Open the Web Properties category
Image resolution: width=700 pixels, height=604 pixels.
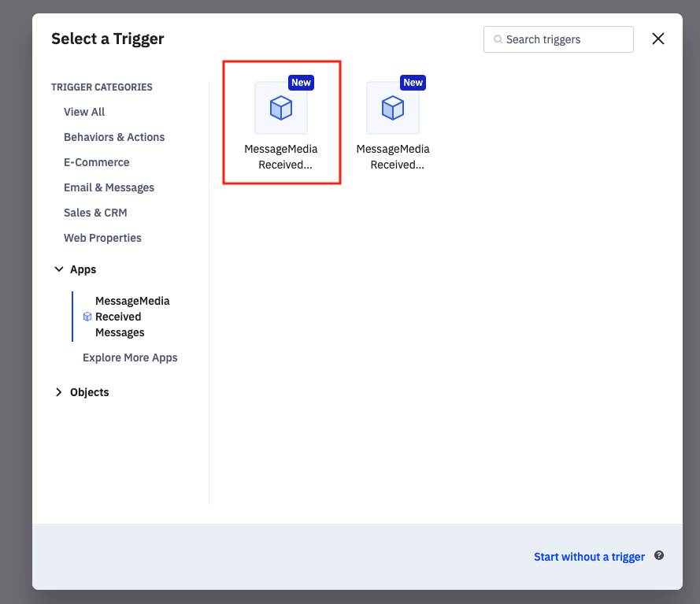102,238
